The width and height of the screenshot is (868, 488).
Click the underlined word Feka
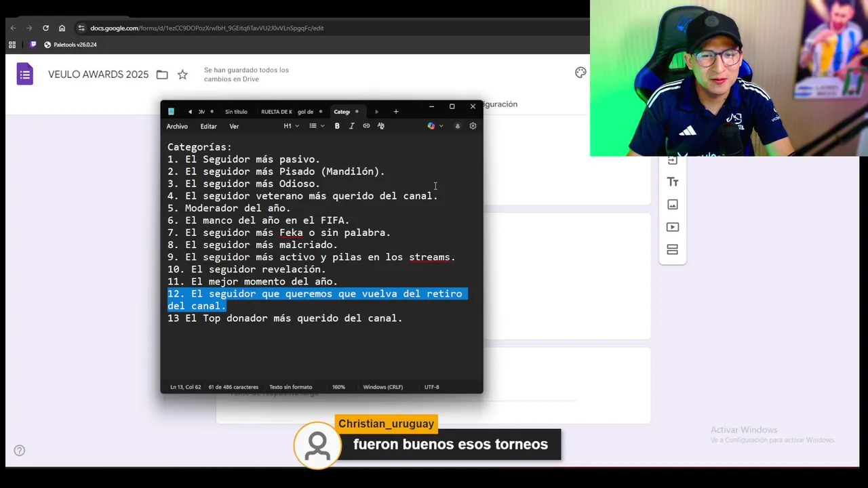point(291,232)
